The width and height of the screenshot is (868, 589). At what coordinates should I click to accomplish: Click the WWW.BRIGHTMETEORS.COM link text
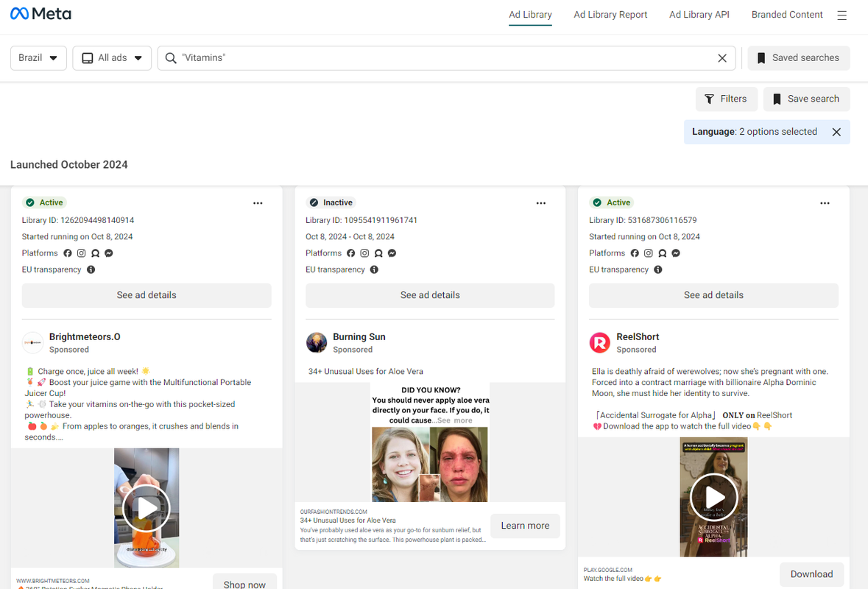coord(53,581)
